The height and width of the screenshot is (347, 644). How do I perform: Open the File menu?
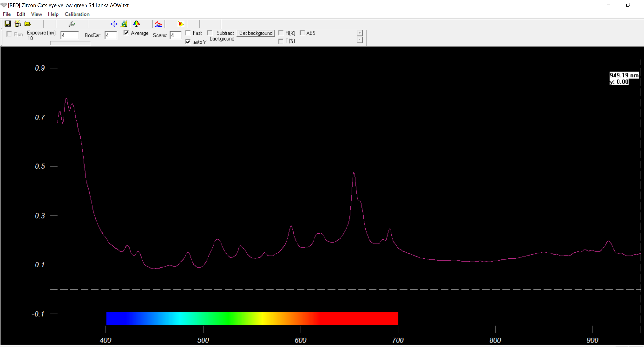(x=7, y=14)
